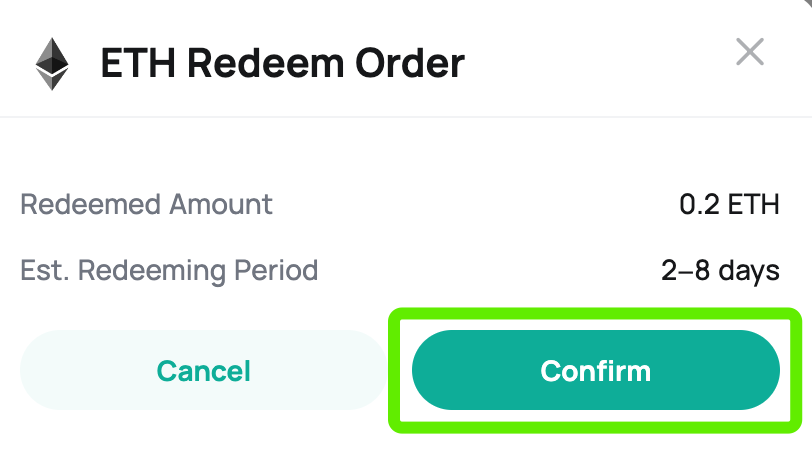
Task: Click 'ETH' in the dialog title
Action: point(138,63)
